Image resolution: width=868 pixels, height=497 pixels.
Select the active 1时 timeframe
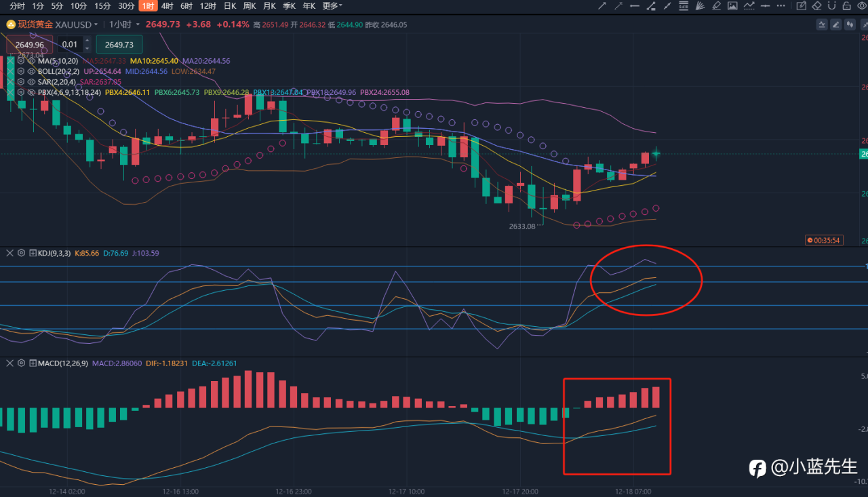coord(148,6)
